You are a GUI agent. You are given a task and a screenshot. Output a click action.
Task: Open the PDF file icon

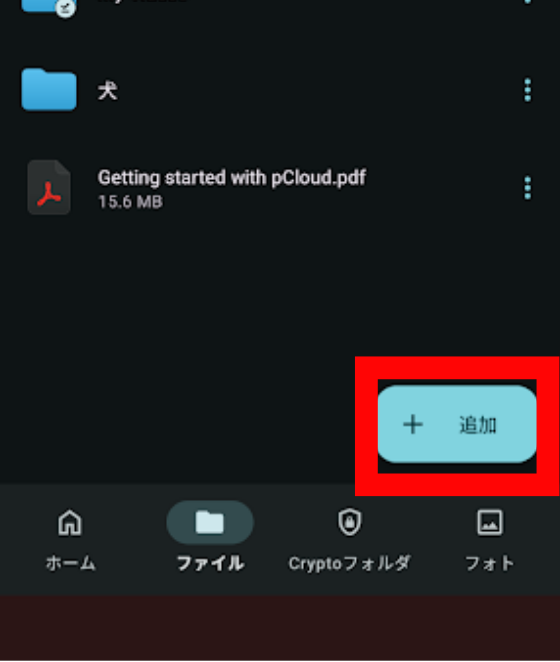(x=49, y=187)
